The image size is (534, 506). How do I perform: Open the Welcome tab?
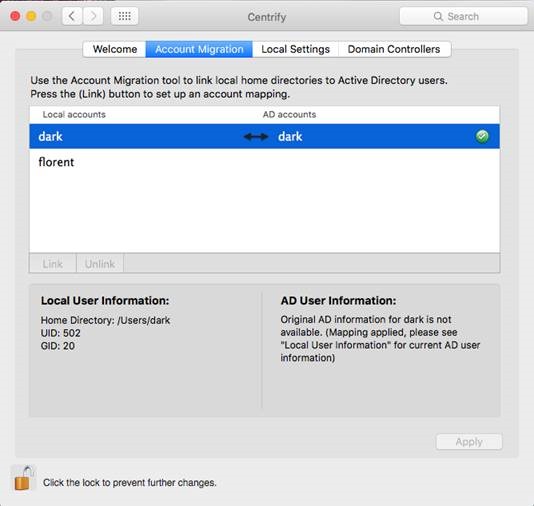tap(114, 49)
